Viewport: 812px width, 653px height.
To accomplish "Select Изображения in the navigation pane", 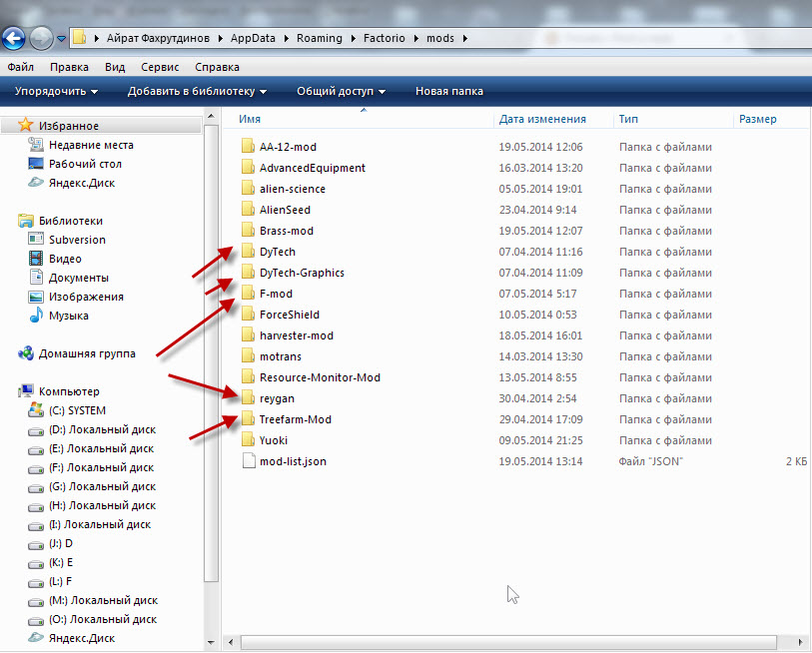I will click(86, 297).
